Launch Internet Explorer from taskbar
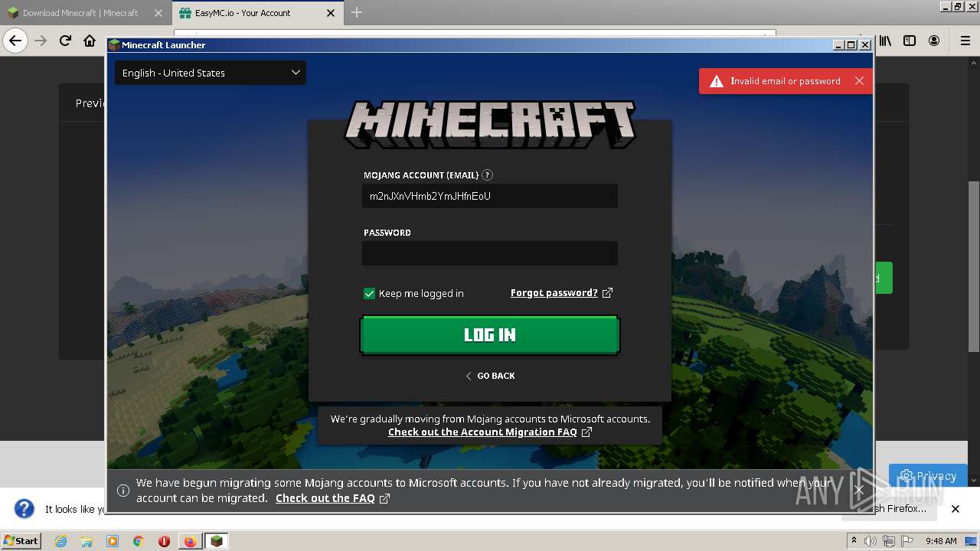 tap(60, 541)
